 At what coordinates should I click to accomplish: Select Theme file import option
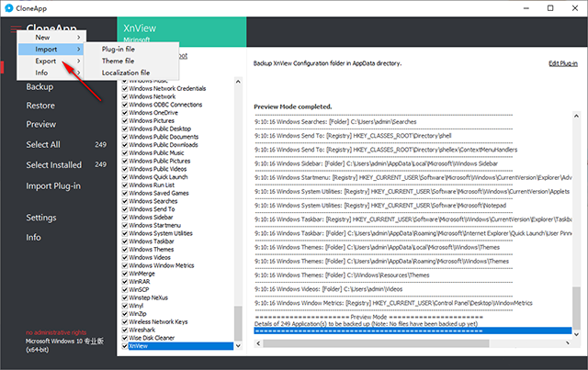click(x=118, y=61)
